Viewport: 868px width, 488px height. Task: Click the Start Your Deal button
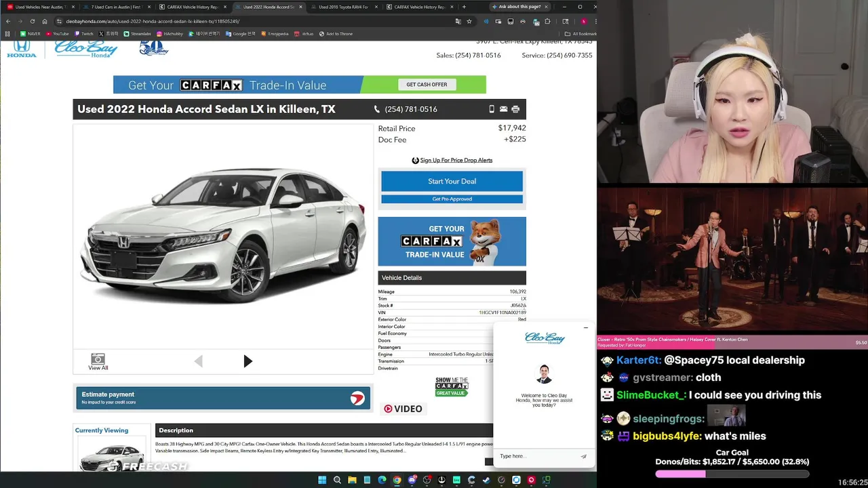(x=452, y=182)
